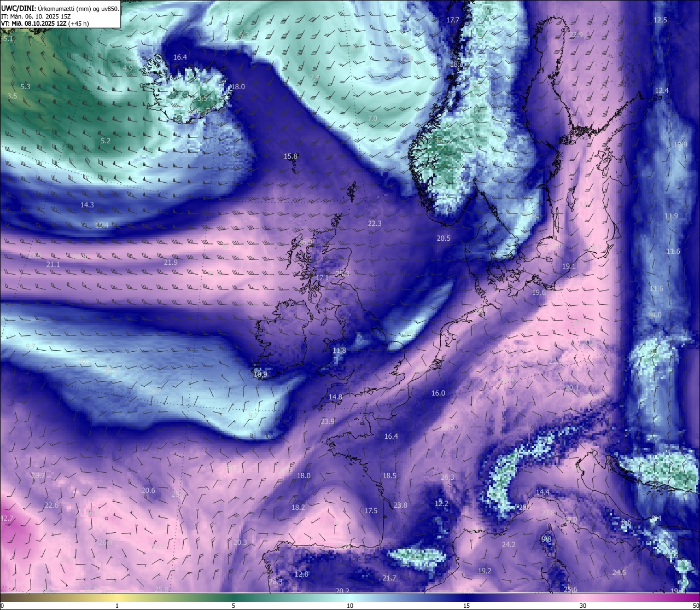Click the 21.9 value on the map
Screen dimensions: 700x610
tap(171, 263)
